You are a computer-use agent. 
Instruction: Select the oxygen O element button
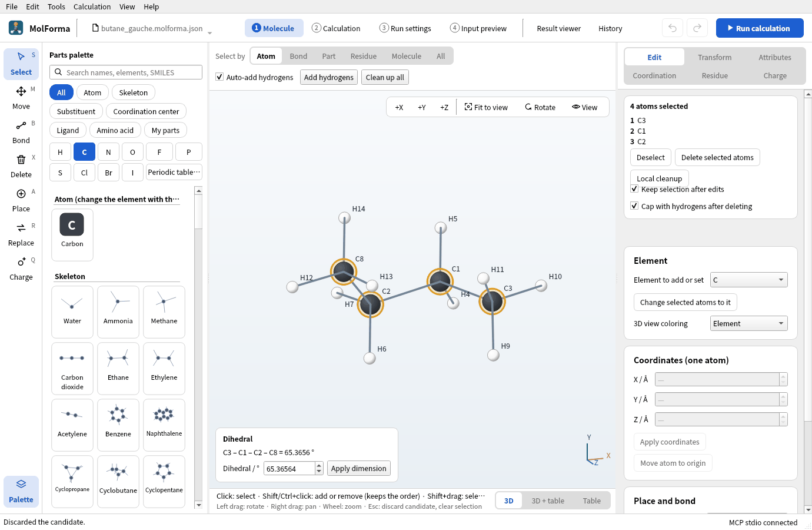tap(132, 152)
